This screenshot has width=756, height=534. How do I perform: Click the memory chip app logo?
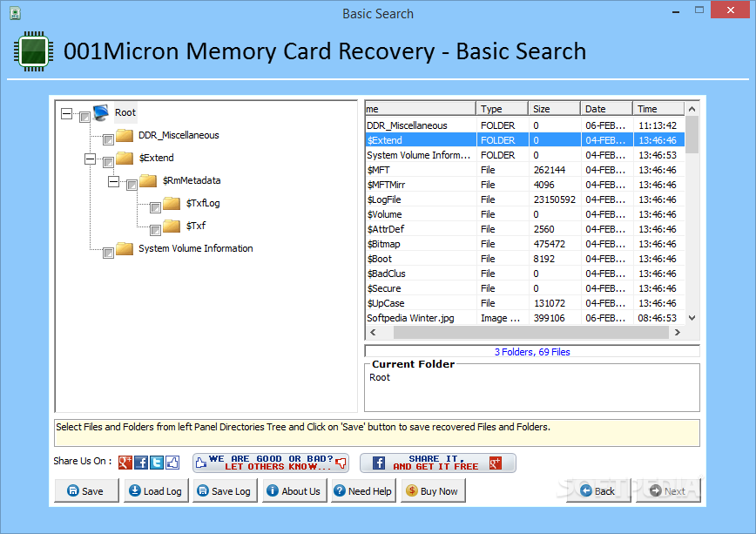click(33, 51)
